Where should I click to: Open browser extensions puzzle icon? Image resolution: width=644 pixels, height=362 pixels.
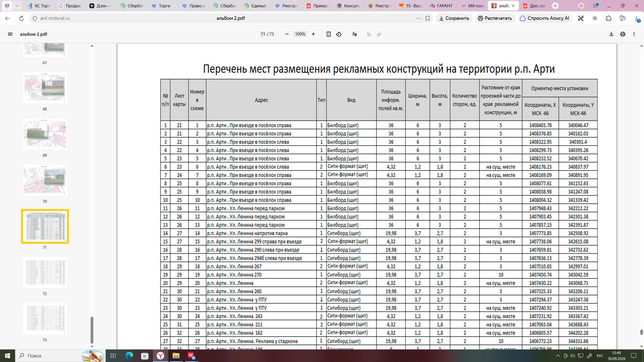tap(609, 18)
